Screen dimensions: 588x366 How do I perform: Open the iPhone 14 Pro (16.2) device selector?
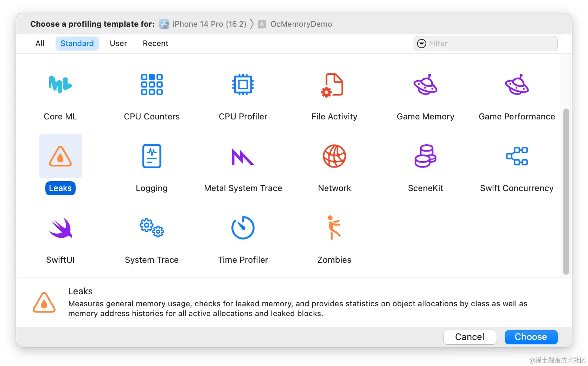pyautogui.click(x=203, y=24)
